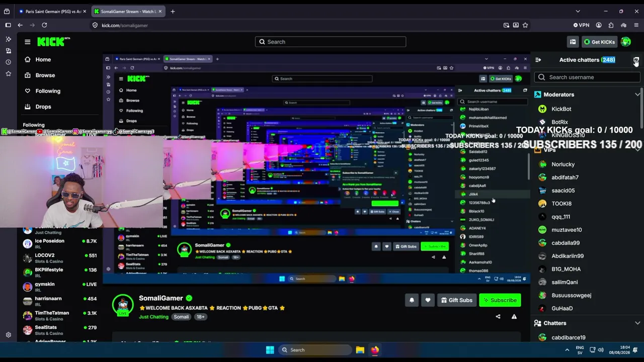This screenshot has width=644, height=362.
Task: Click the leaderboard icon beside Get KICKs
Action: pyautogui.click(x=573, y=42)
